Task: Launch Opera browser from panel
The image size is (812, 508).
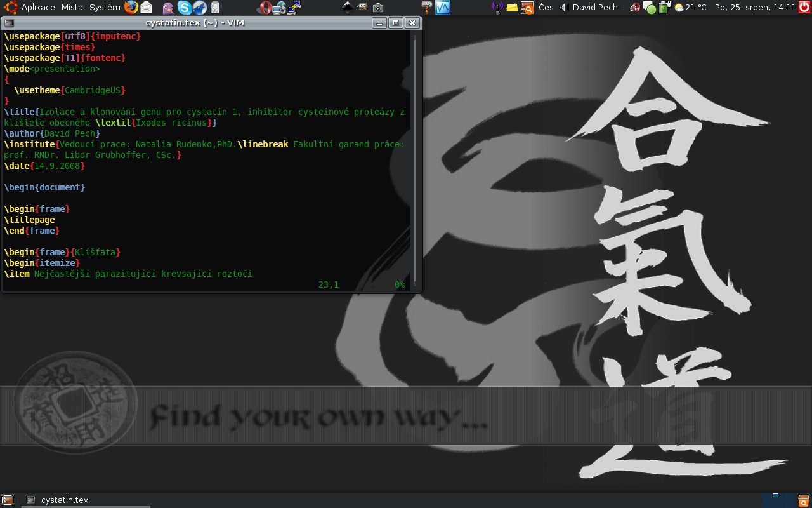Action: (x=265, y=8)
